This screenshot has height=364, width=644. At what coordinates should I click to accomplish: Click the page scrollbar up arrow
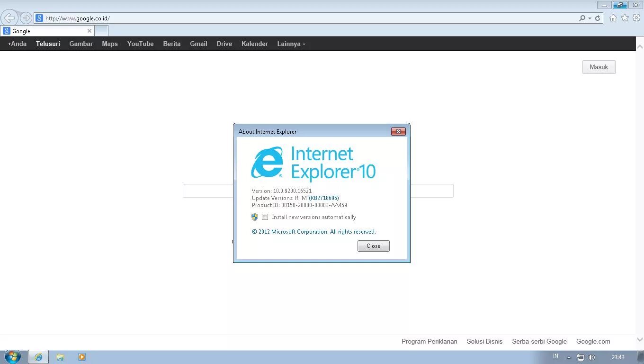click(x=640, y=46)
